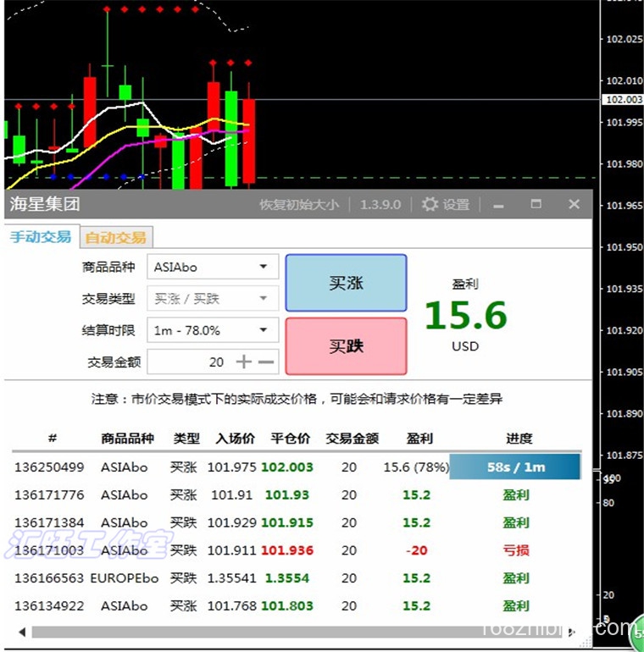Viewport: 644px width, 652px height.
Task: Click left arrow of horizontal scrollbar
Action: pyautogui.click(x=23, y=632)
